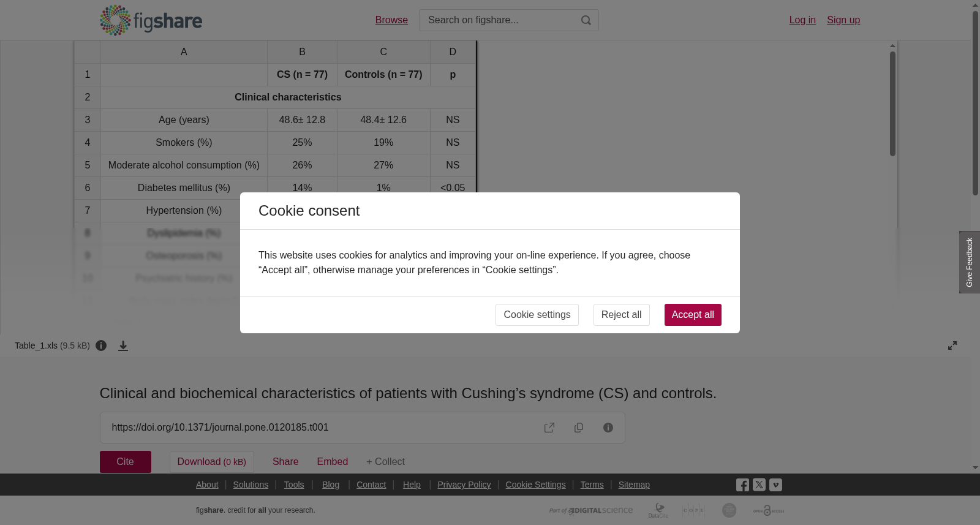This screenshot has height=525, width=980.
Task: Copy the DOI to clipboard
Action: [579, 428]
